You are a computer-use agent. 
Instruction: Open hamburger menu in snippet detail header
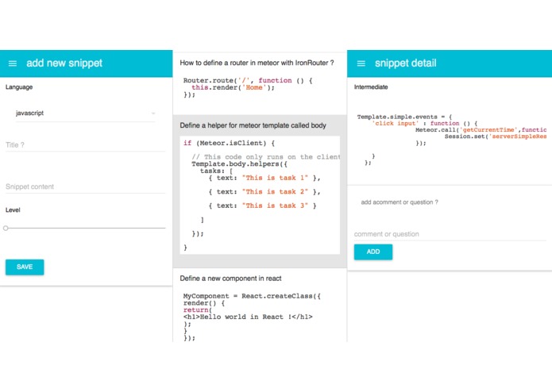[361, 63]
